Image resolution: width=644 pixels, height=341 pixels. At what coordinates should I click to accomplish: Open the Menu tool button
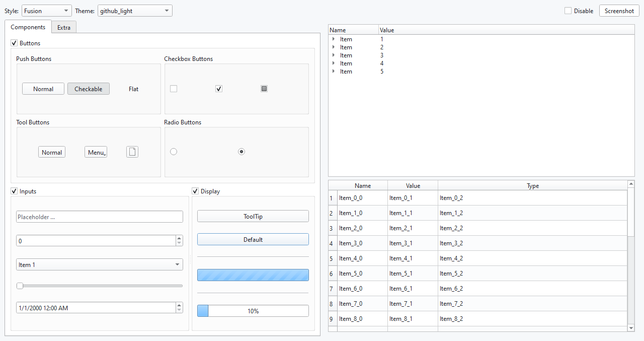point(96,152)
